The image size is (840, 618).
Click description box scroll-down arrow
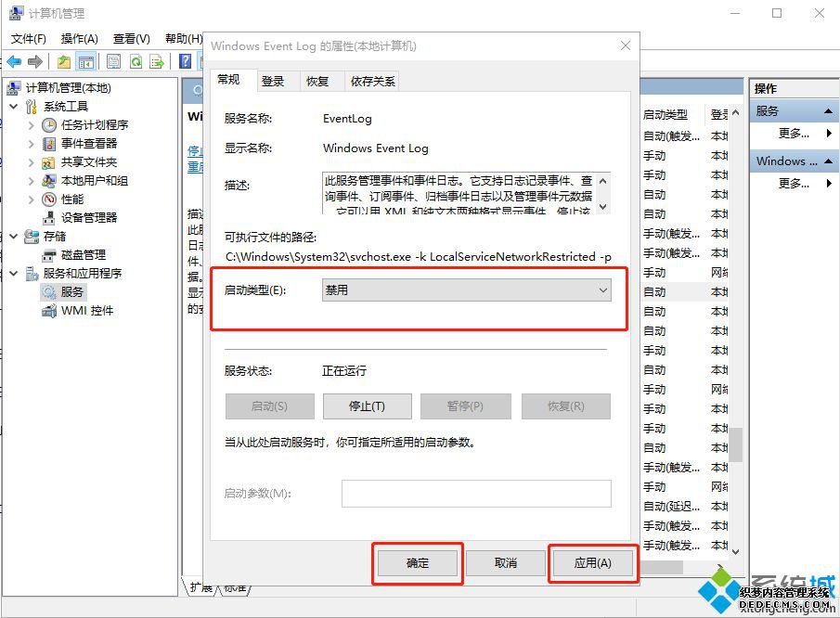603,207
